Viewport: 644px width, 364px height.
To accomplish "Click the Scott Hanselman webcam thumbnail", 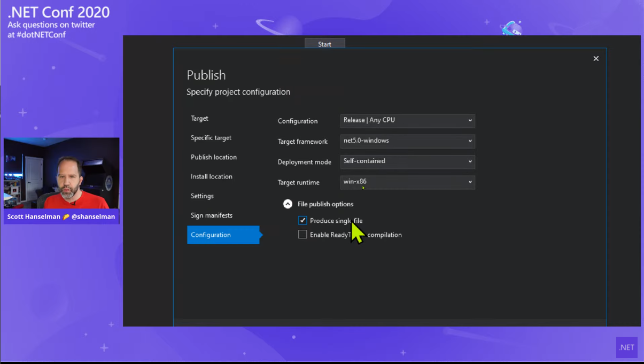I will [x=61, y=173].
